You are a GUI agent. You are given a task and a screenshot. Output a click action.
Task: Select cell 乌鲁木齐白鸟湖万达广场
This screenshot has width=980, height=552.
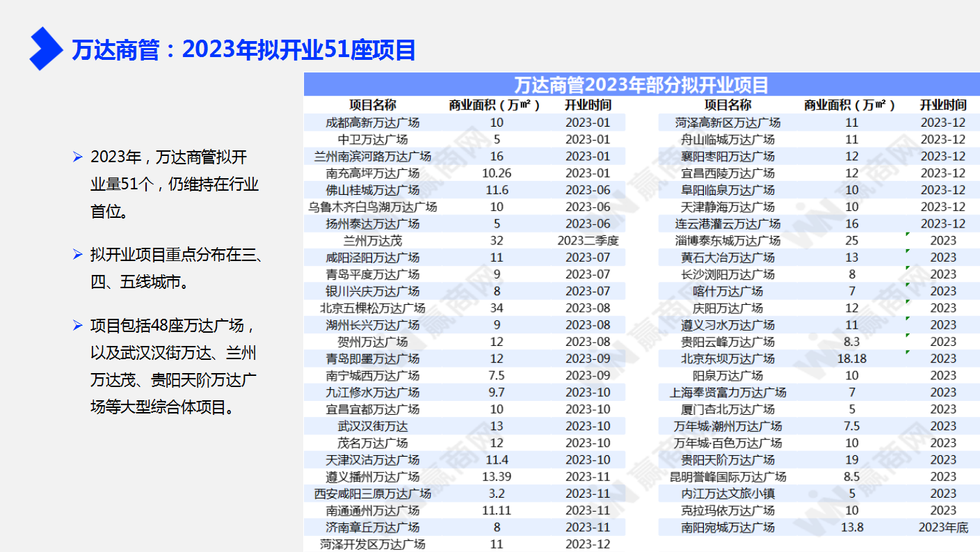click(373, 207)
